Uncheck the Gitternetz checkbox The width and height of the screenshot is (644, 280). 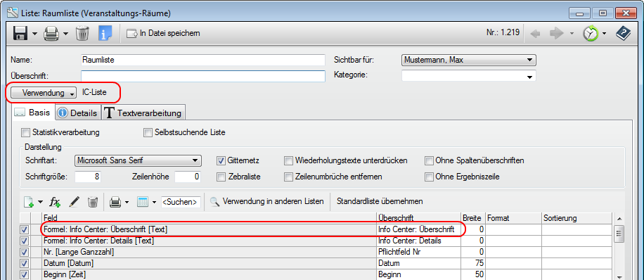click(221, 160)
